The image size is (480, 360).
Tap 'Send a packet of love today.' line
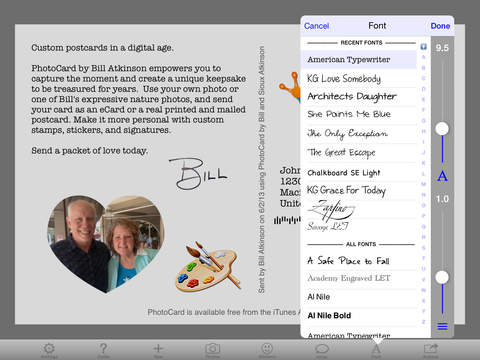[89, 151]
